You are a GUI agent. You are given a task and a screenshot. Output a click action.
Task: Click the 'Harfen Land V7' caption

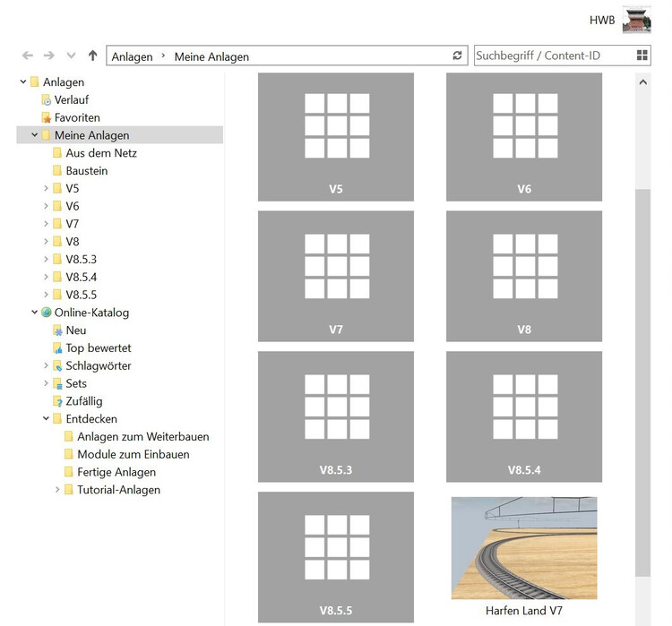524,611
